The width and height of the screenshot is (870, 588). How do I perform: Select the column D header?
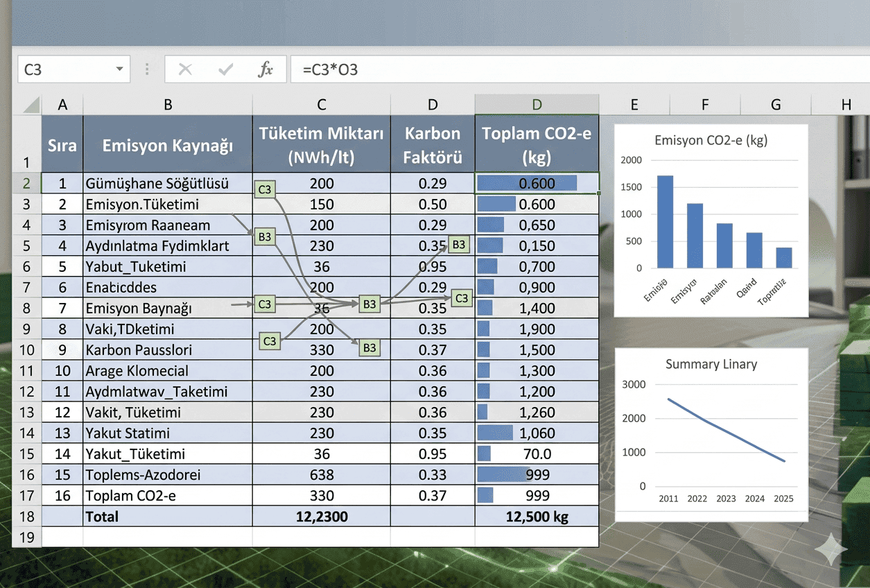pyautogui.click(x=537, y=104)
